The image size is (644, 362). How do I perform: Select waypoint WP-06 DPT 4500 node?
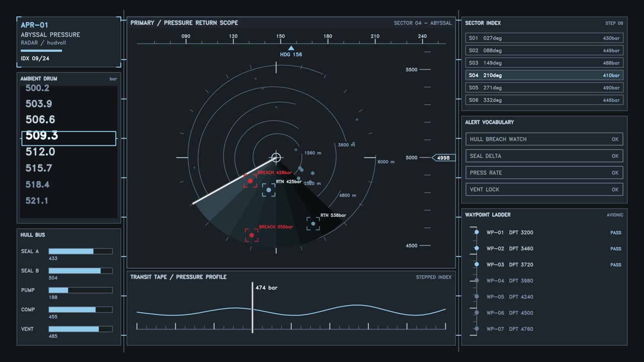coord(476,313)
